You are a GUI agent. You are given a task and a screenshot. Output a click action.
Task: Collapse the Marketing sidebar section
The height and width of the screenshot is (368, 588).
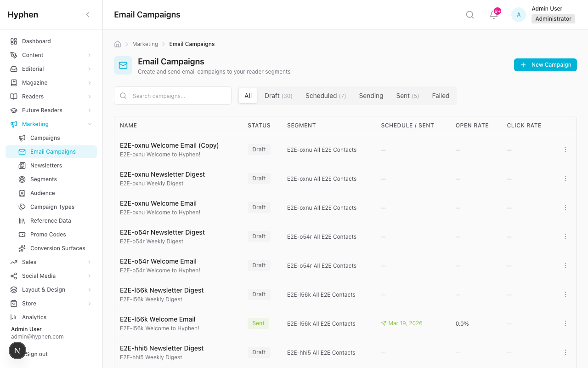[x=35, y=124]
